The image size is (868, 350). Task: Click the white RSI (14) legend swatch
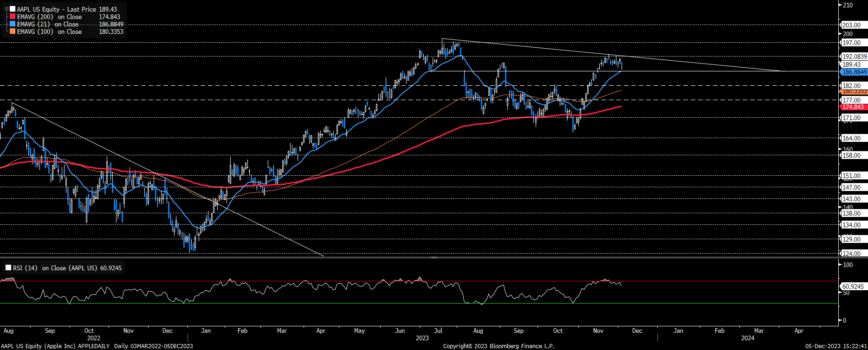pyautogui.click(x=8, y=268)
